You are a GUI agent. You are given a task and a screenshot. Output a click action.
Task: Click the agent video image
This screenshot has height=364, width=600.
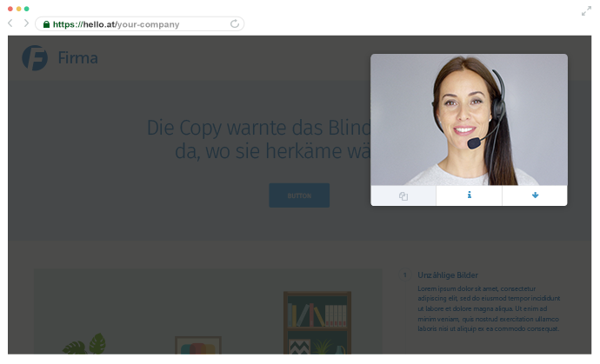pyautogui.click(x=470, y=120)
